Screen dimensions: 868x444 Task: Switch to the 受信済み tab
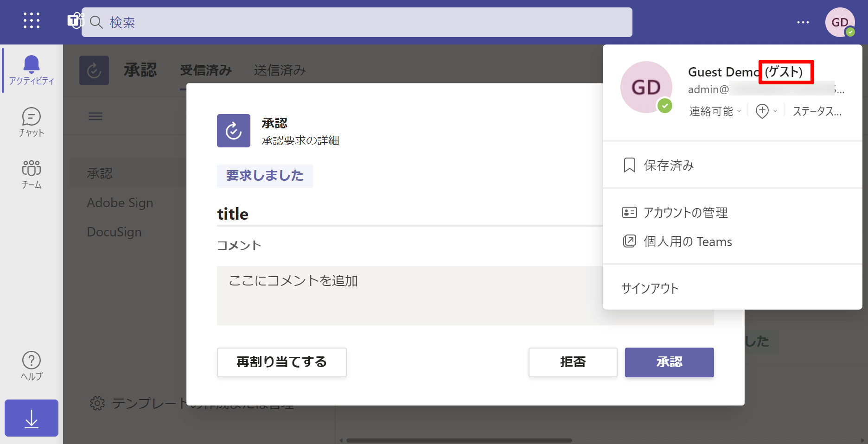click(x=206, y=70)
